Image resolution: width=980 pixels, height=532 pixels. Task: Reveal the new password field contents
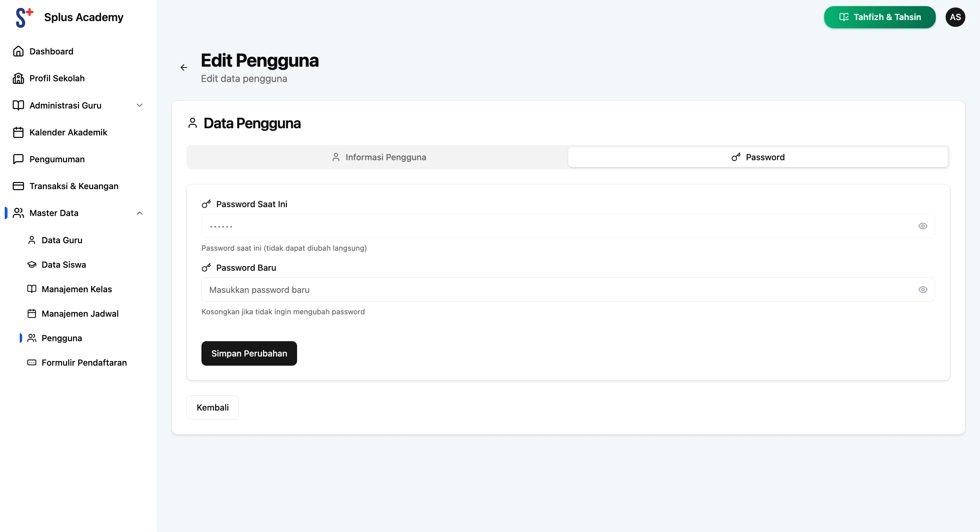923,289
